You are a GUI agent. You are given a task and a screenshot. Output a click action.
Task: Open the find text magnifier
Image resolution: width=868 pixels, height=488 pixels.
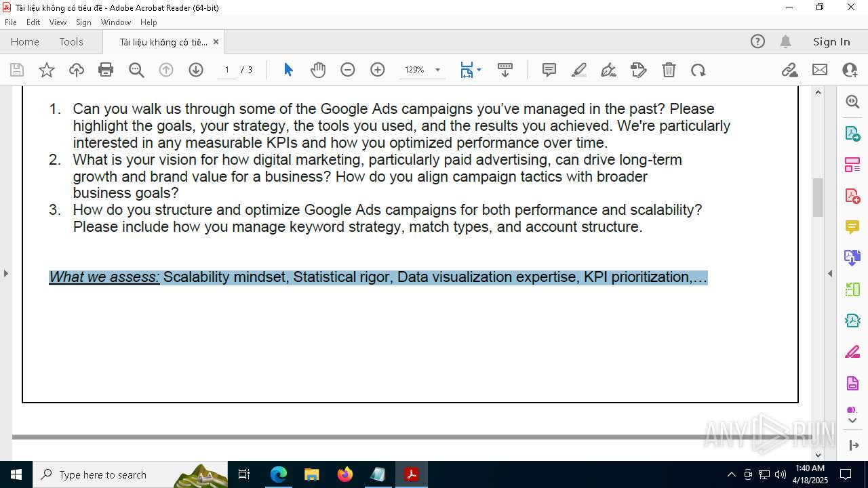[x=136, y=70]
